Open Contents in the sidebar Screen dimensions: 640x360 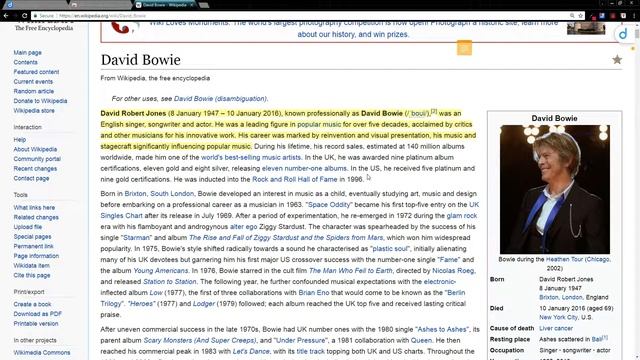pos(25,62)
